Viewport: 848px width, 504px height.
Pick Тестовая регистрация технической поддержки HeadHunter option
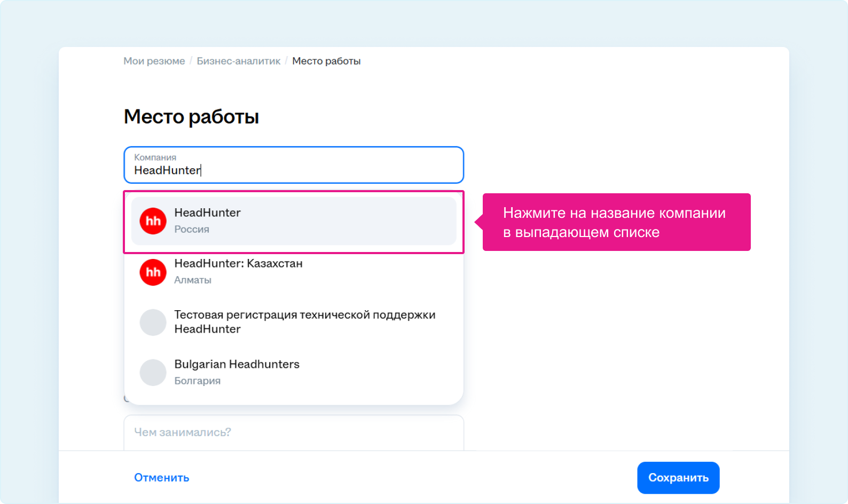click(x=304, y=321)
